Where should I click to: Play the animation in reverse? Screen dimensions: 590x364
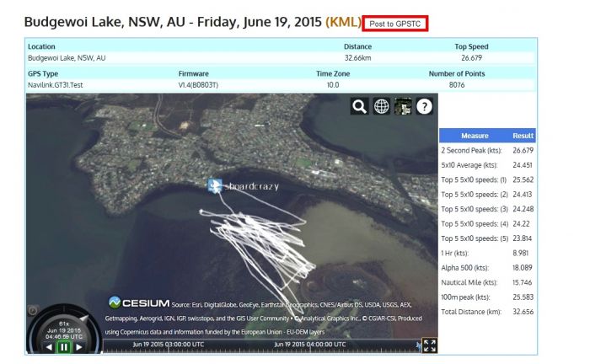point(49,346)
